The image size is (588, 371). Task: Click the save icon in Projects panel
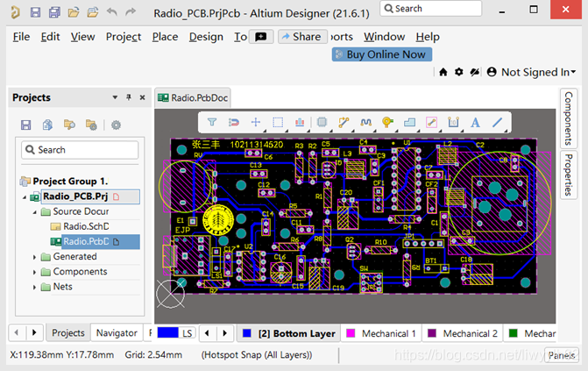coord(25,125)
